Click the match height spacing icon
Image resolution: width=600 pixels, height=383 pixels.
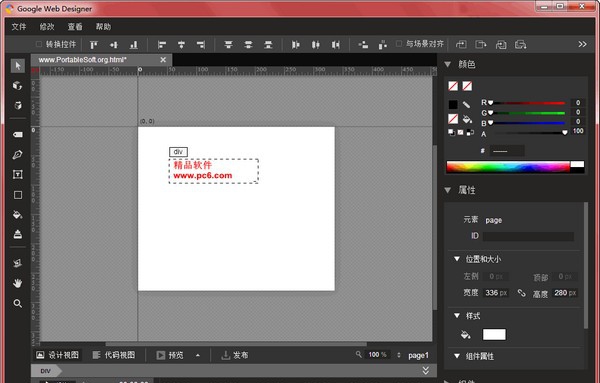point(382,45)
